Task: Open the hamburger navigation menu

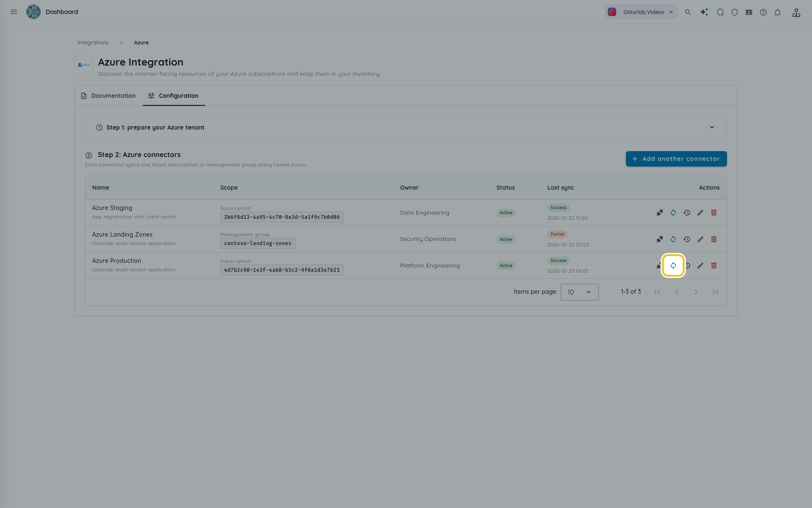Action: [x=14, y=12]
